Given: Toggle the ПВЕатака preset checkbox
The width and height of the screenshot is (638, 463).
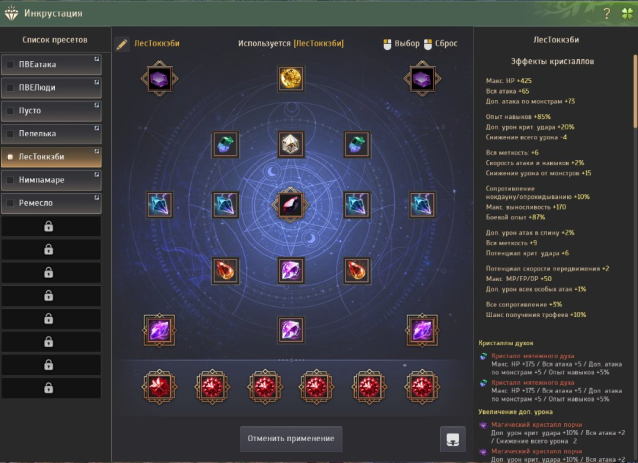Looking at the screenshot, I should (x=10, y=65).
